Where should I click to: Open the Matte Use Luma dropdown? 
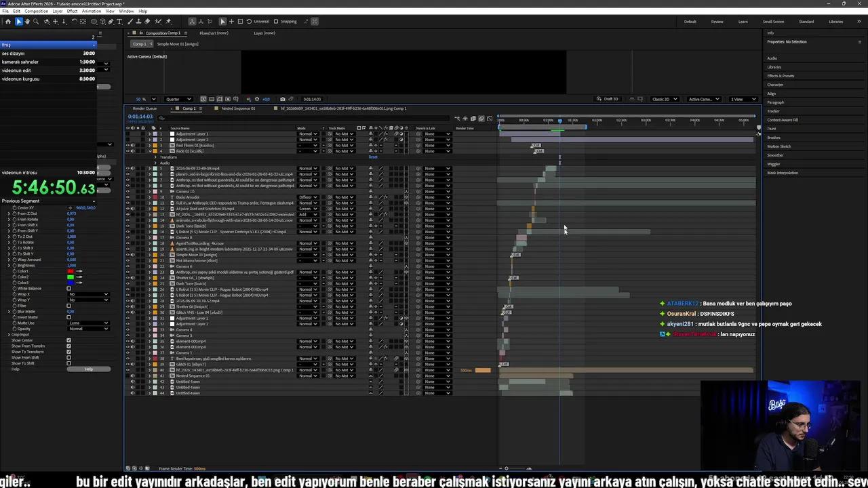pyautogui.click(x=89, y=323)
